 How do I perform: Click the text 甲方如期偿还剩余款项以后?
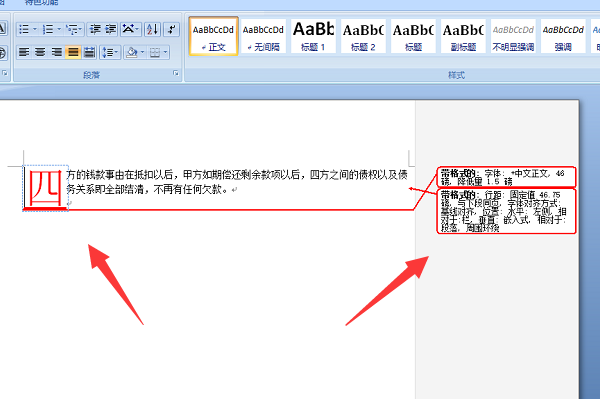coord(241,175)
